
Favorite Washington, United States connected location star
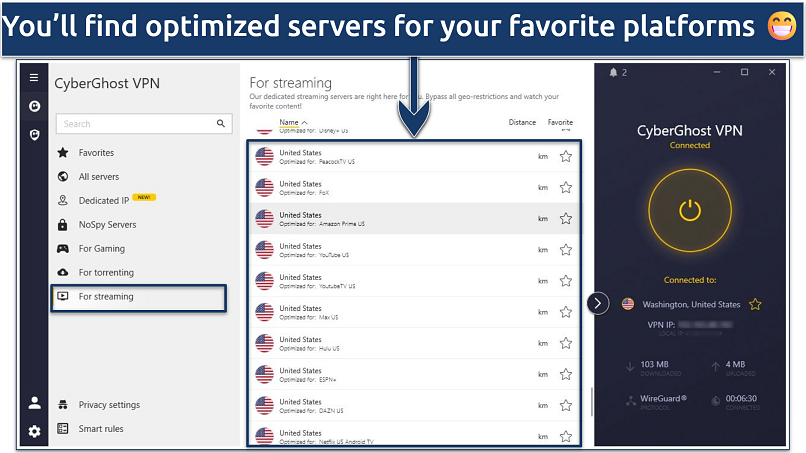pos(755,304)
